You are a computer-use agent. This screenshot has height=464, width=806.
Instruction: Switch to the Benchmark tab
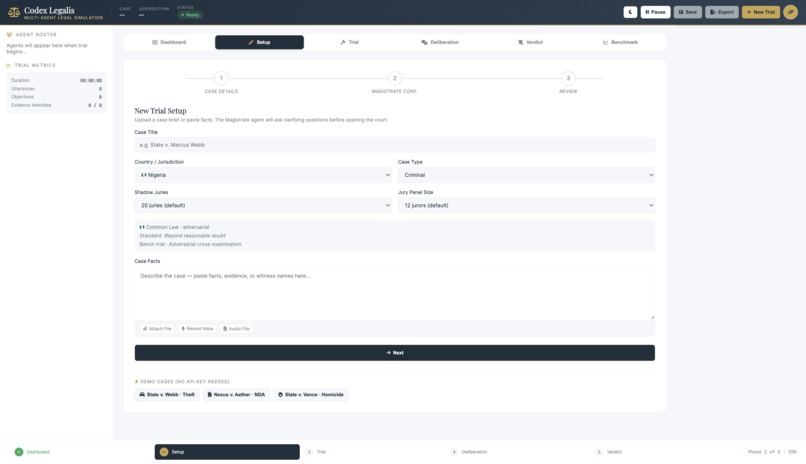point(620,42)
